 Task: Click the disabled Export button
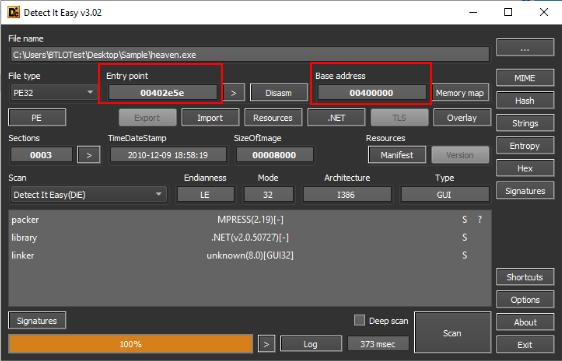click(147, 118)
